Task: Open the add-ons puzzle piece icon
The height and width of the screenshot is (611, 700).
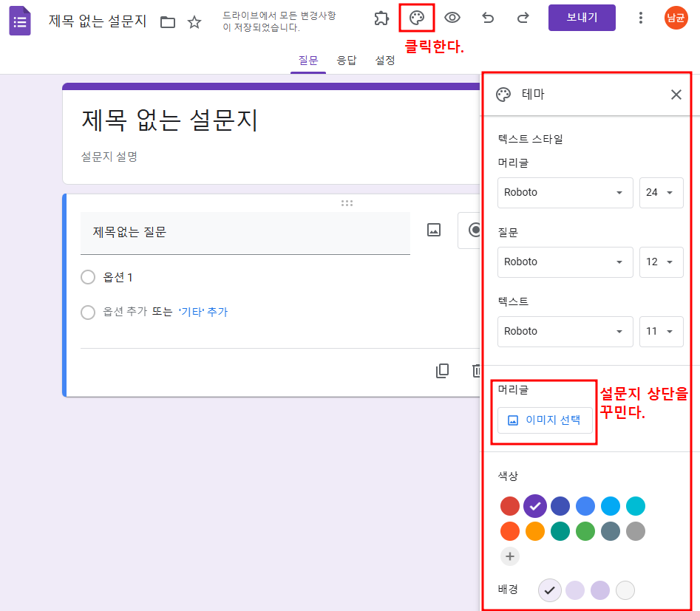Action: coord(381,18)
